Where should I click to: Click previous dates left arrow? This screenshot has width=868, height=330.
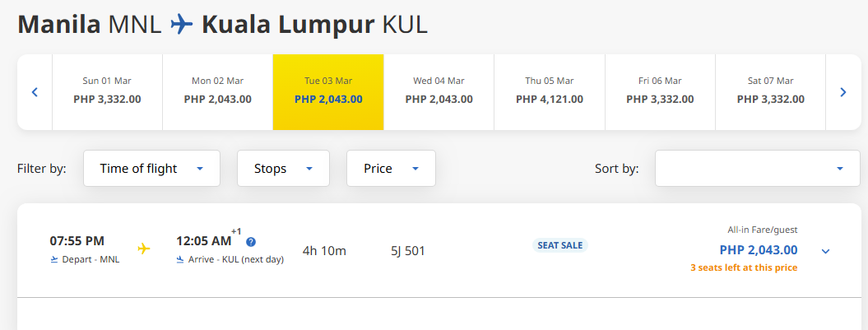pyautogui.click(x=35, y=92)
